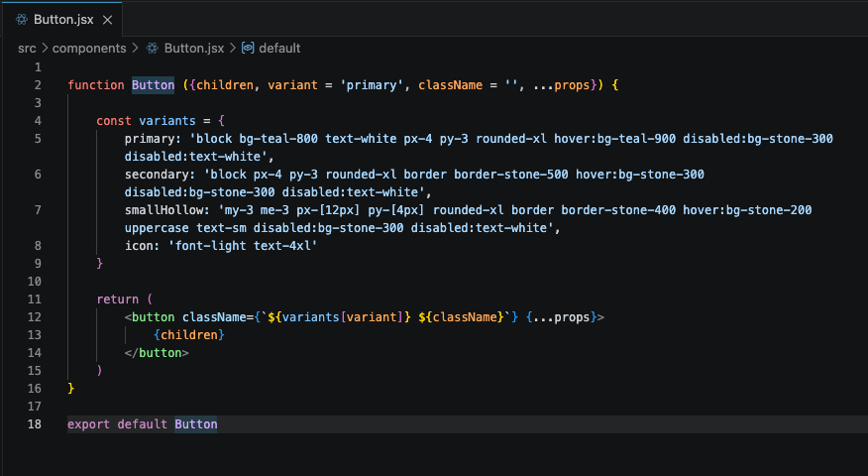
Task: Click highlighted 'Button' on line 18
Action: click(x=196, y=424)
